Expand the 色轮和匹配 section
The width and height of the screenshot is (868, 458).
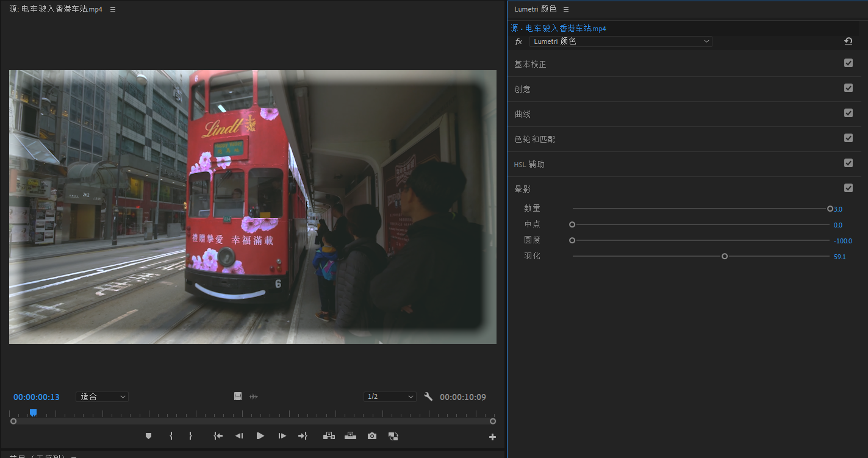click(534, 139)
